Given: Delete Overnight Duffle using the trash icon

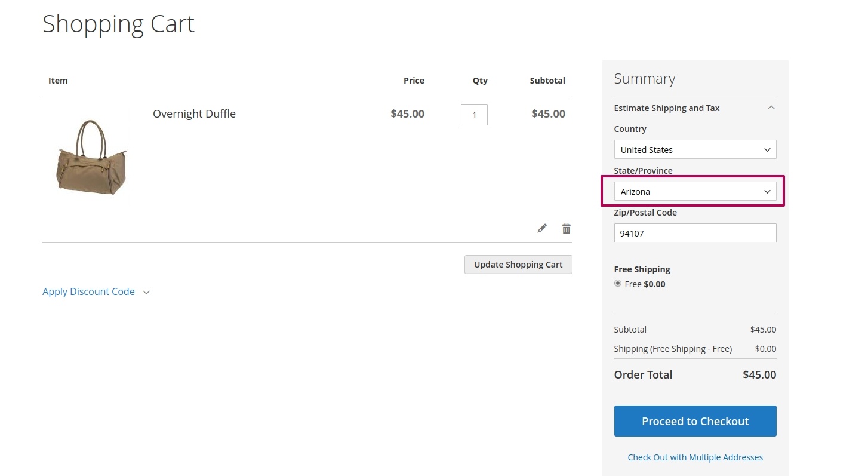Looking at the screenshot, I should pos(566,228).
